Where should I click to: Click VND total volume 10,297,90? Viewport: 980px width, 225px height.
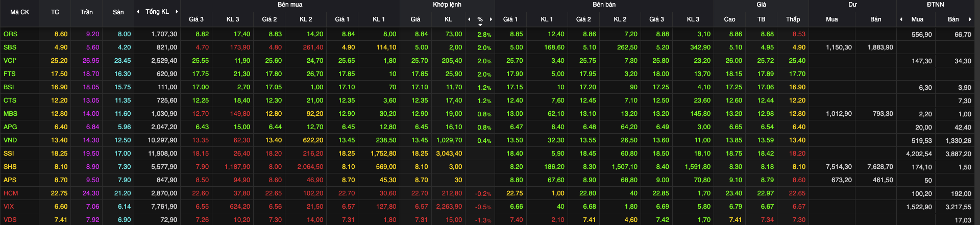pyautogui.click(x=163, y=140)
